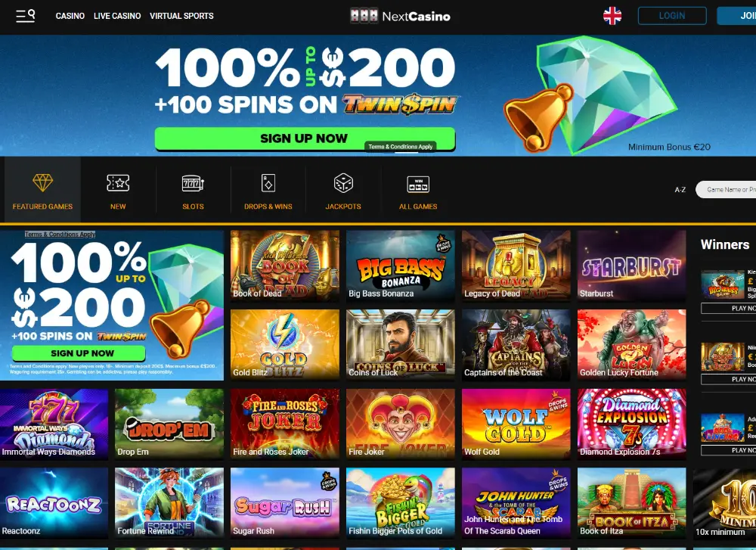
Task: Click the Login button
Action: coord(672,16)
